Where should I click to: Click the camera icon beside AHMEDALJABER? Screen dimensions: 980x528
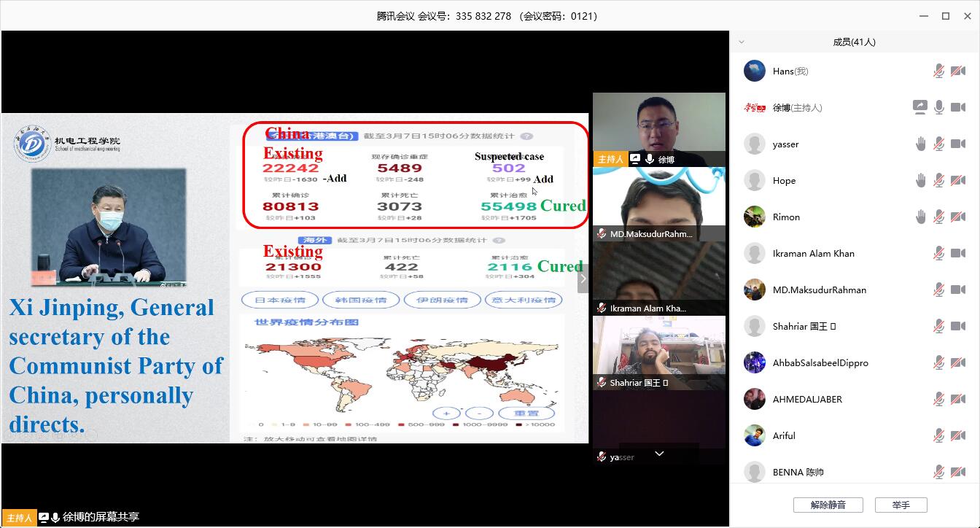click(958, 400)
